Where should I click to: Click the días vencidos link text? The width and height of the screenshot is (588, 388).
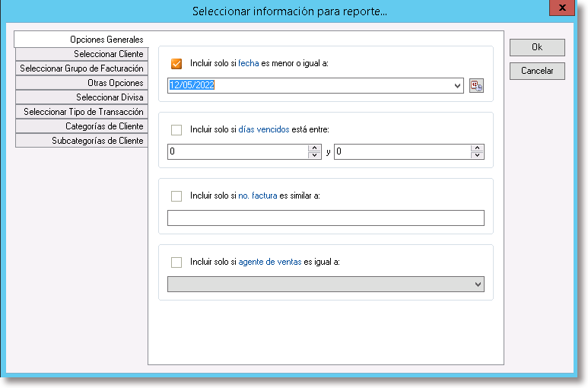pos(264,129)
